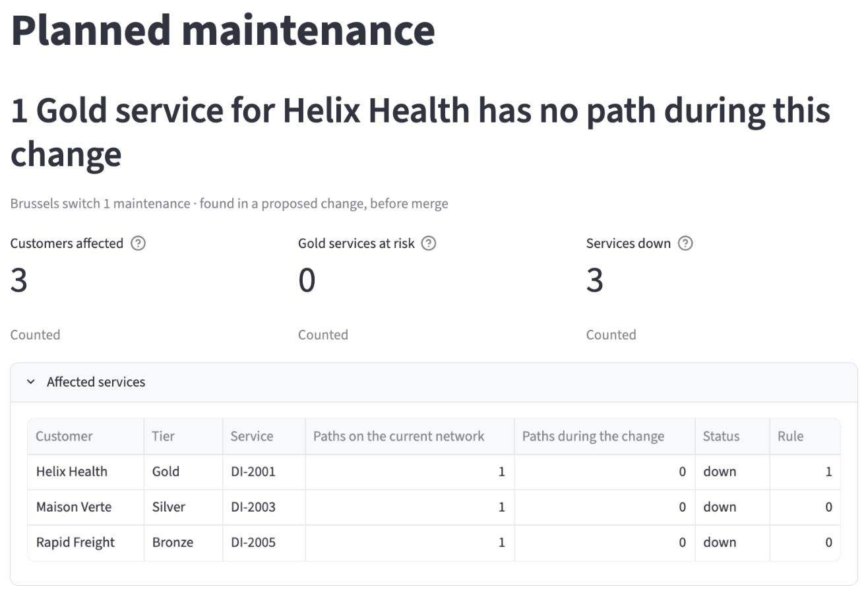Collapse the Affected services expander chevron

30,382
